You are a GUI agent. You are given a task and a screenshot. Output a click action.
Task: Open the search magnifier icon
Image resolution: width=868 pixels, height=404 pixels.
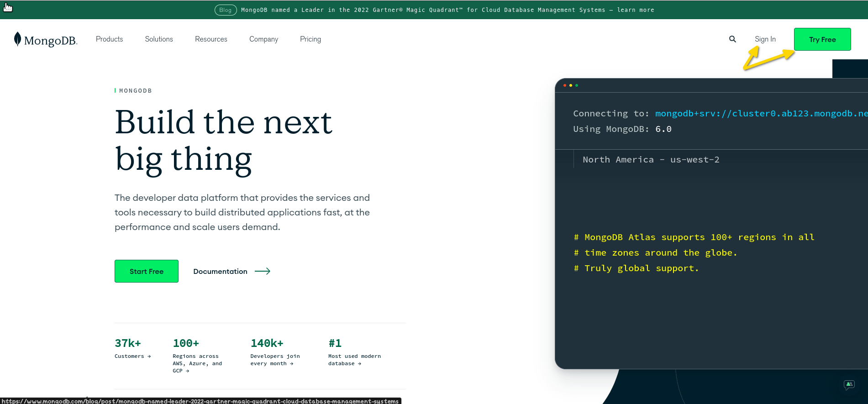point(732,39)
